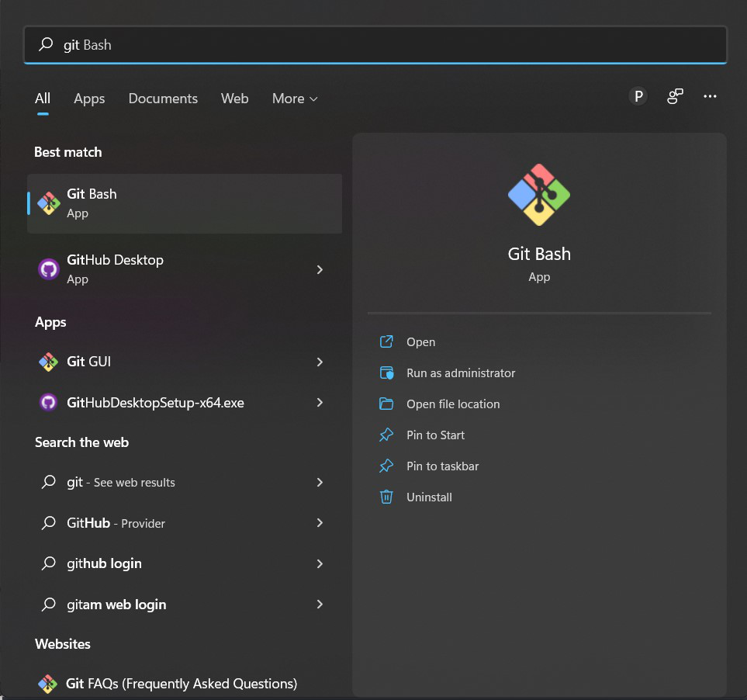Open 'GitHub - Provider' web suggestion text
Screen dimensions: 747x700
(x=116, y=523)
